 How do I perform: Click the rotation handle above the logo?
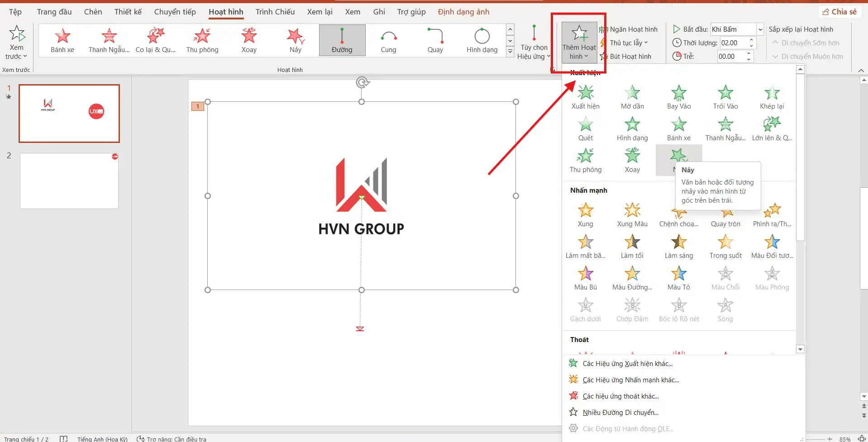point(362,82)
